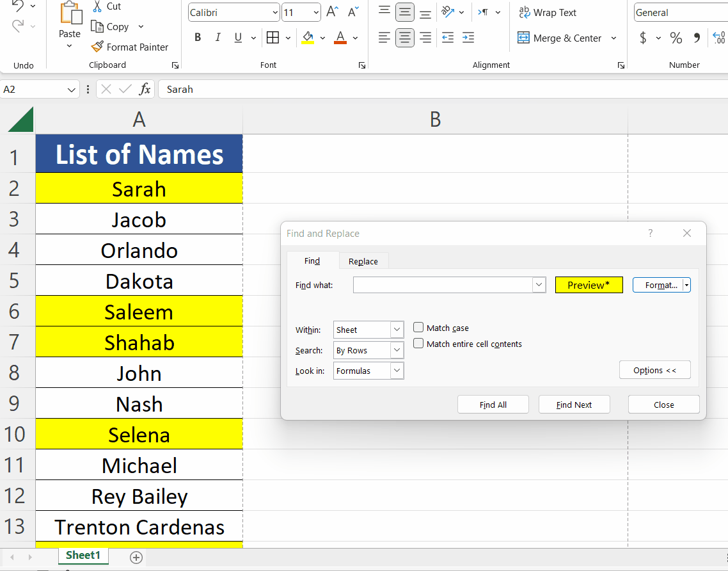Toggle italic formatting

coord(218,37)
